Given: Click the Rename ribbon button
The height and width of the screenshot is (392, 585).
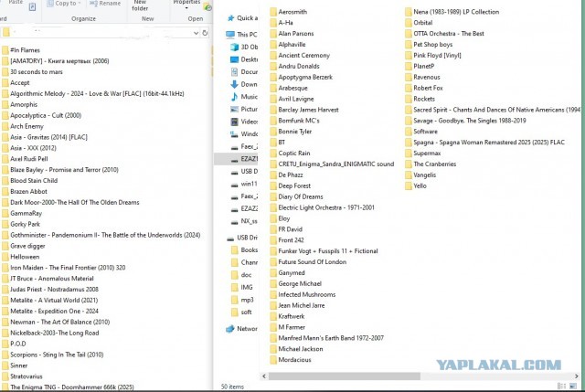Looking at the screenshot, I should [x=105, y=4].
